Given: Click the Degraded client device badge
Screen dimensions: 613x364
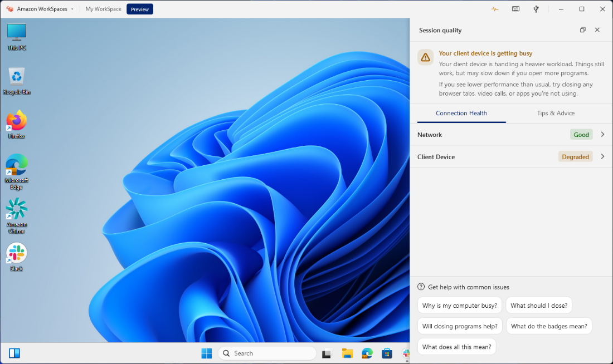Looking at the screenshot, I should tap(575, 156).
